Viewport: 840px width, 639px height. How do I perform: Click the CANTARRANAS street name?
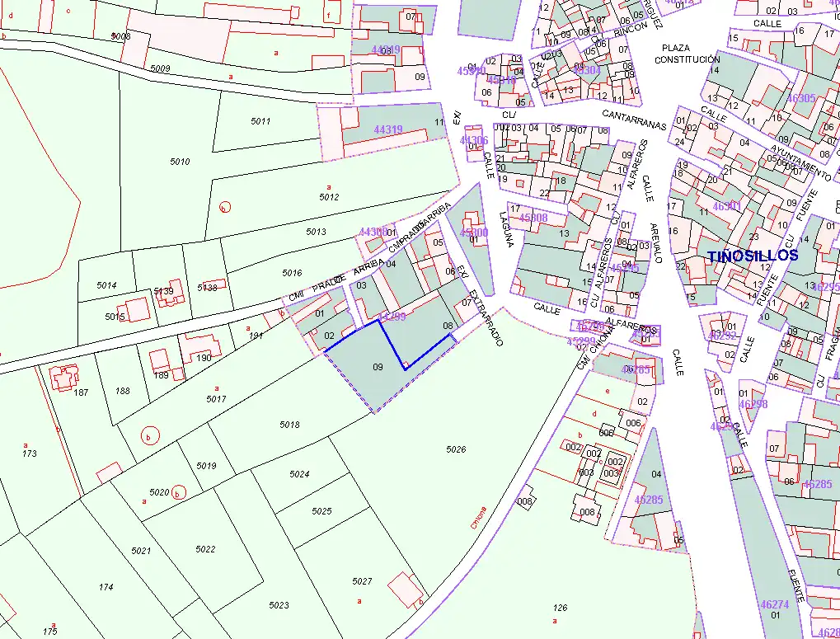click(x=634, y=120)
